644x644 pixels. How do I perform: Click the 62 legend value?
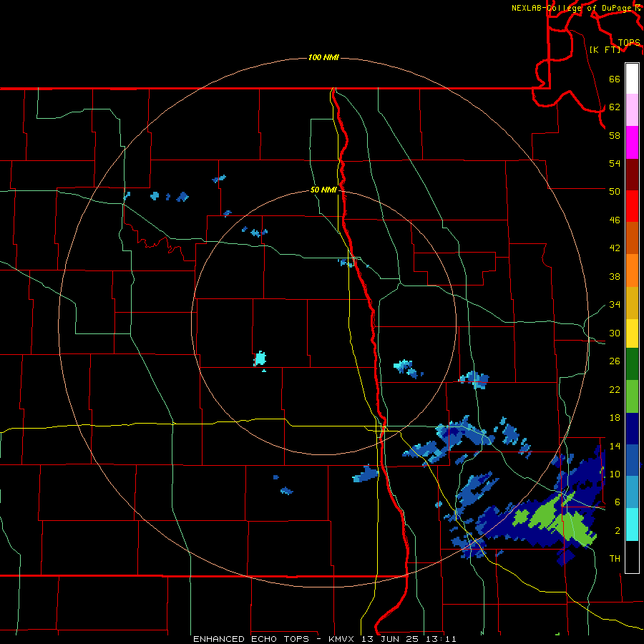615,107
